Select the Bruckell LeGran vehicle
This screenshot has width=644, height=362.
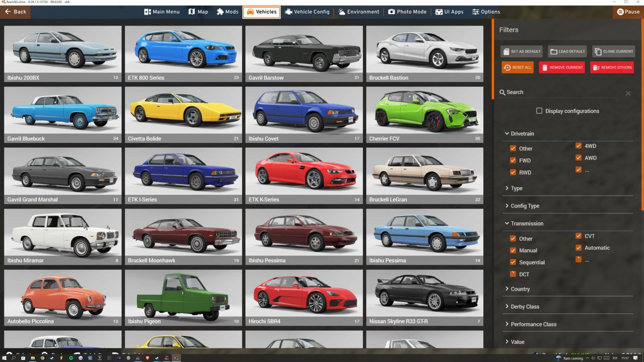[x=425, y=175]
